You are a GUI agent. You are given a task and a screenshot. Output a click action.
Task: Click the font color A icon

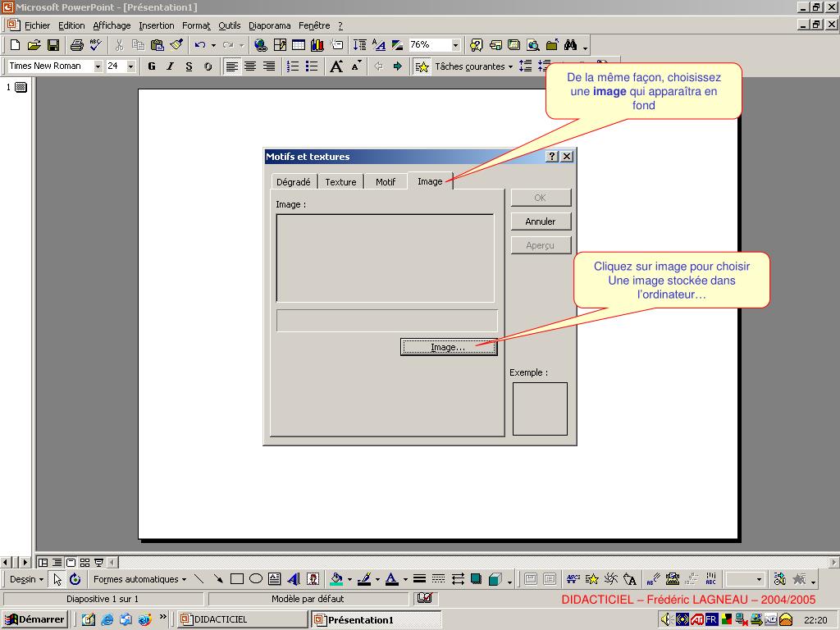tap(392, 579)
